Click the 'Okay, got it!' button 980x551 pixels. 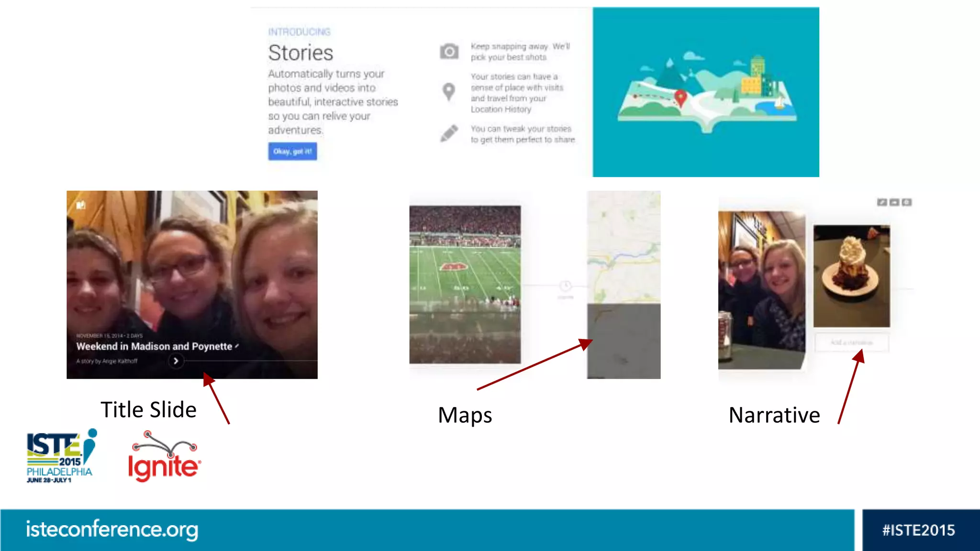point(292,151)
